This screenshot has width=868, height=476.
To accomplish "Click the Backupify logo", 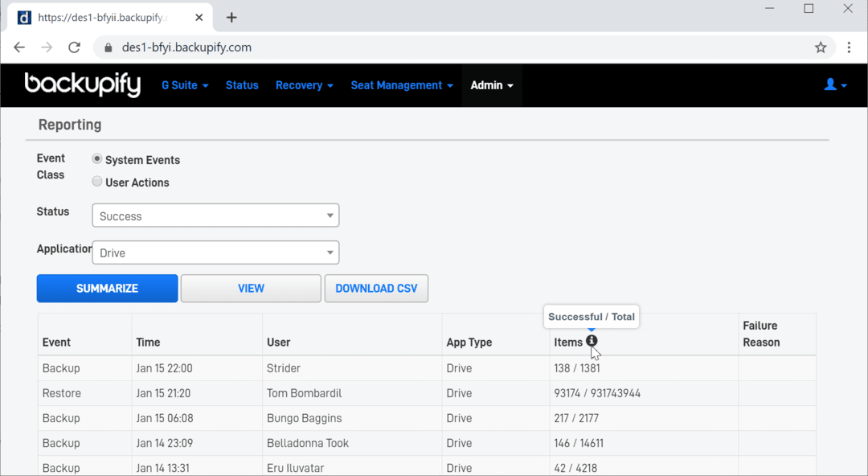I will click(x=83, y=85).
